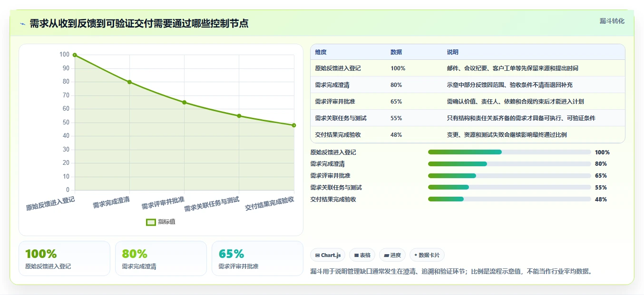Screen dimensions: 644x295
Task: Click the 需求评审并批准 progress bar
Action: pos(509,176)
